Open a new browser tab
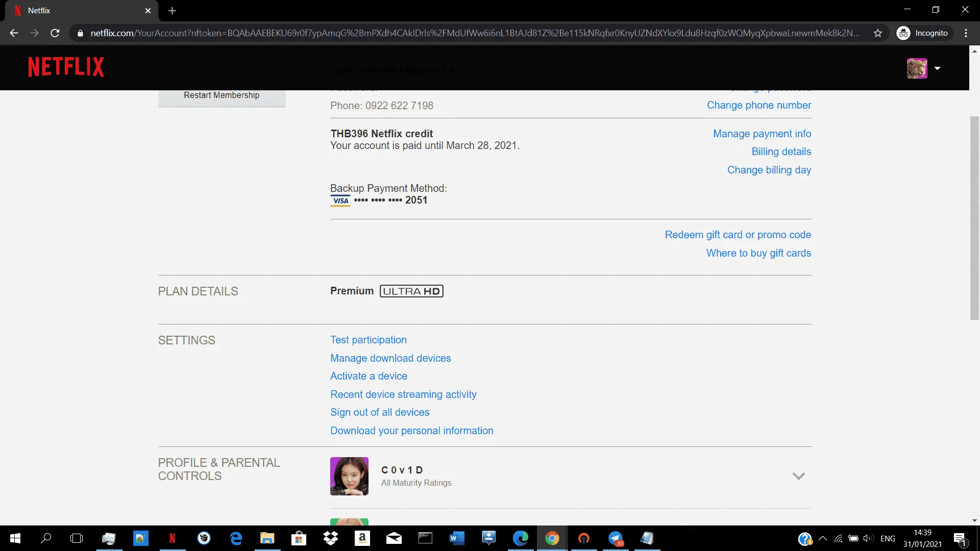The image size is (980, 551). [172, 11]
